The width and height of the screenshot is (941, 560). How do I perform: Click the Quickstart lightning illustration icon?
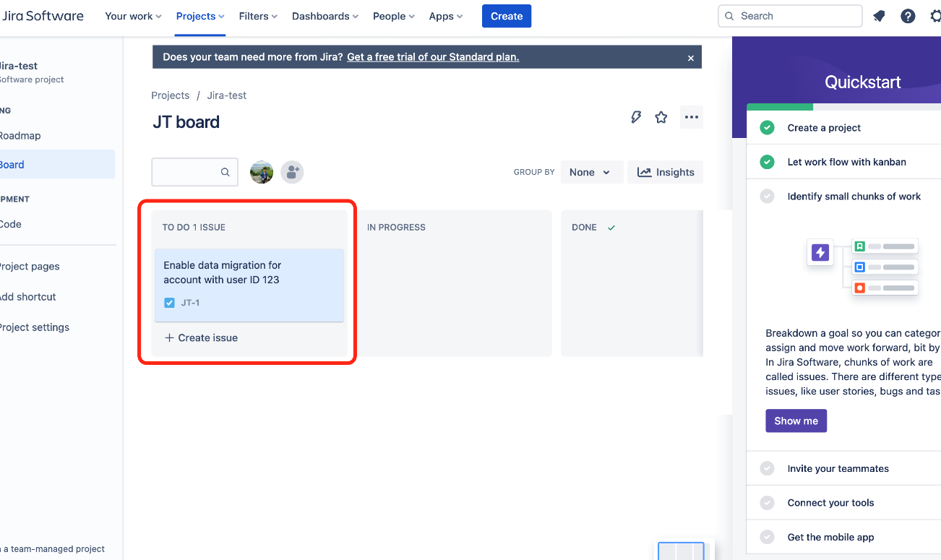point(820,252)
